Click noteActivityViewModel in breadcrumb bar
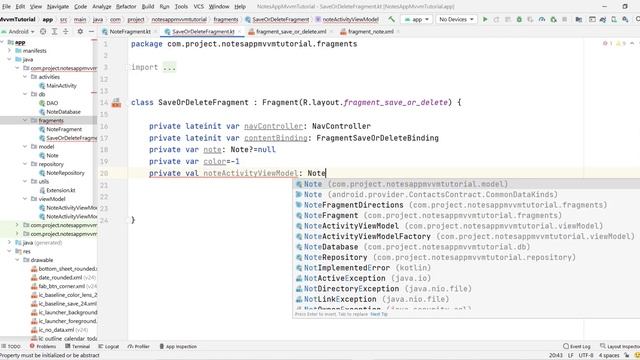The image size is (640, 360). 347,19
